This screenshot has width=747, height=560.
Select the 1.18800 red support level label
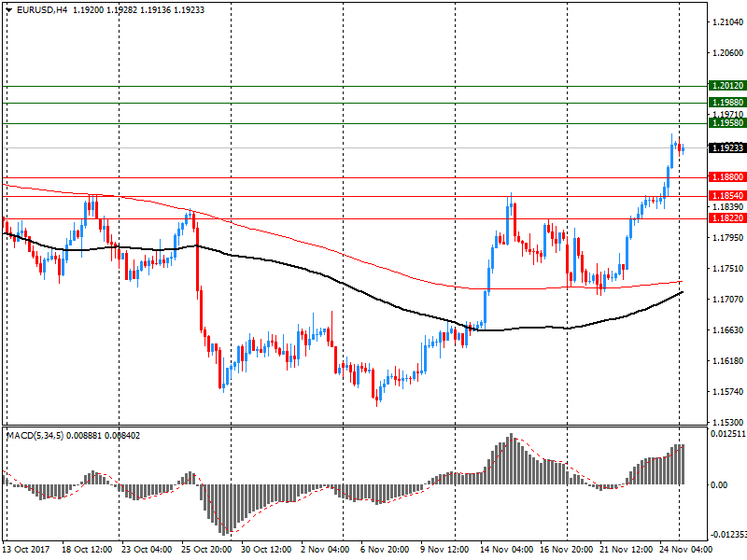[727, 177]
